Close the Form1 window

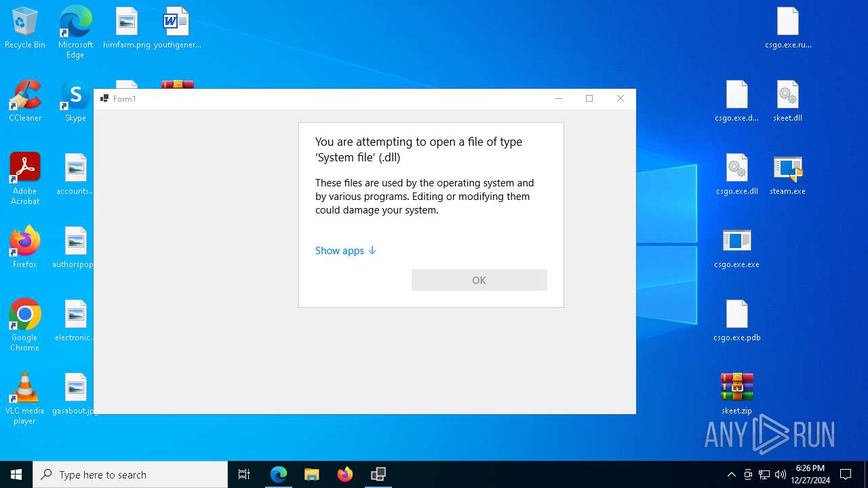620,99
